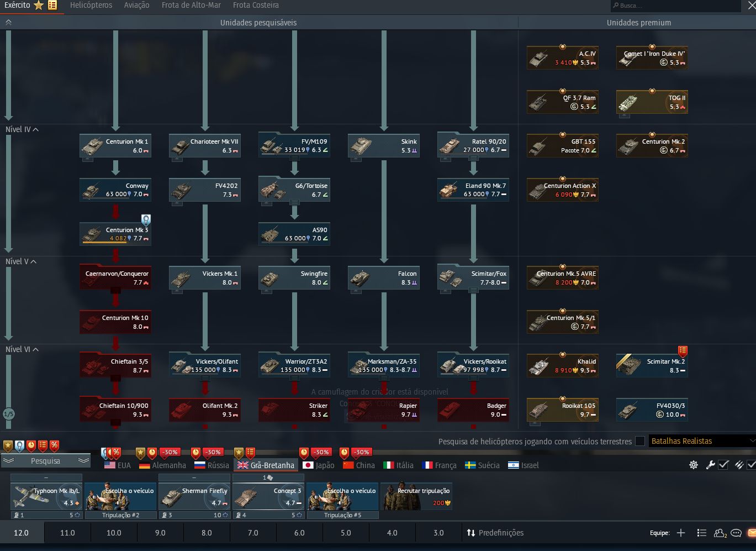
Task: Open the gear settings icon above the crew bar
Action: click(x=694, y=465)
